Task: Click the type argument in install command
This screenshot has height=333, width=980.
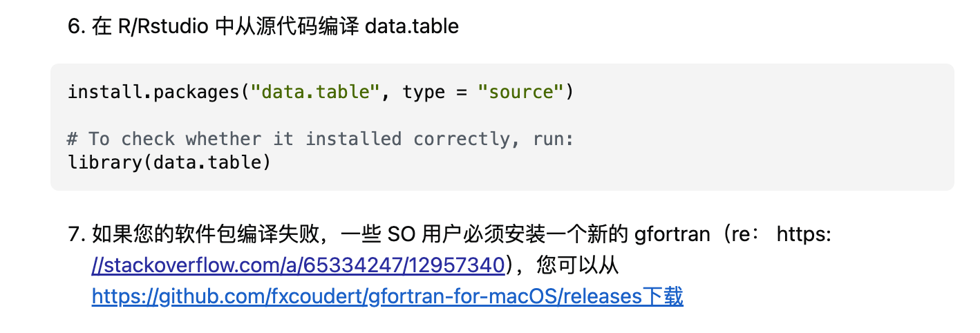Action: [x=424, y=93]
